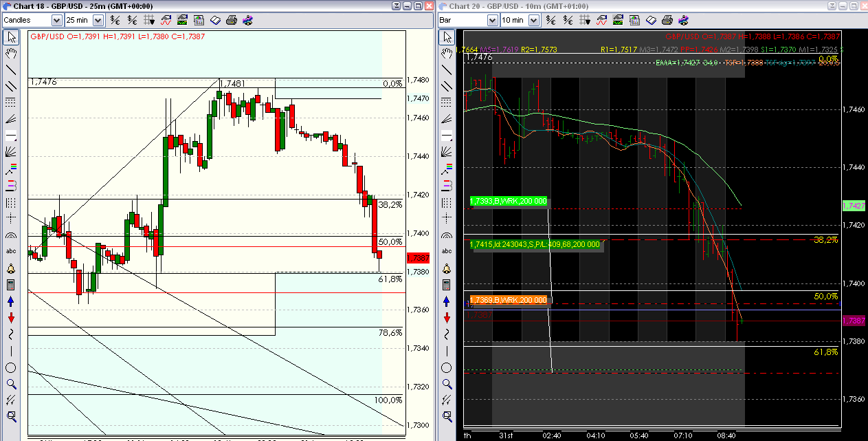
Task: Click the 78,6% Fibonacci label in Chart 18
Action: coord(390,332)
